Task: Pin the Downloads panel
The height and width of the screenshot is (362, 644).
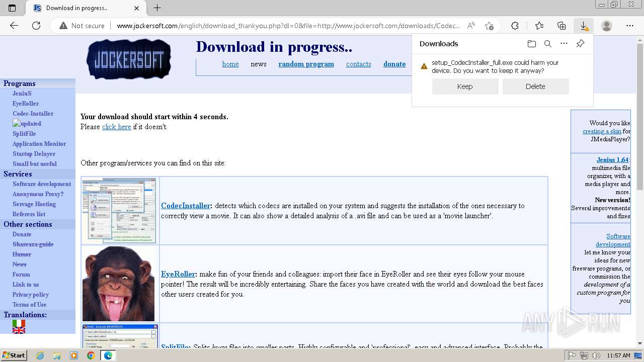Action: [580, 44]
